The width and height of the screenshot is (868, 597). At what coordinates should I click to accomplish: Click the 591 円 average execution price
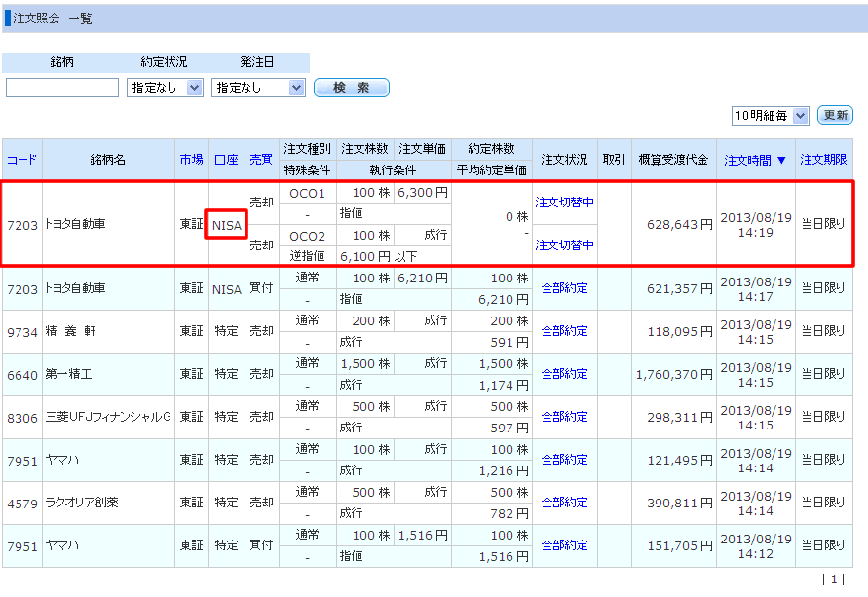[509, 343]
